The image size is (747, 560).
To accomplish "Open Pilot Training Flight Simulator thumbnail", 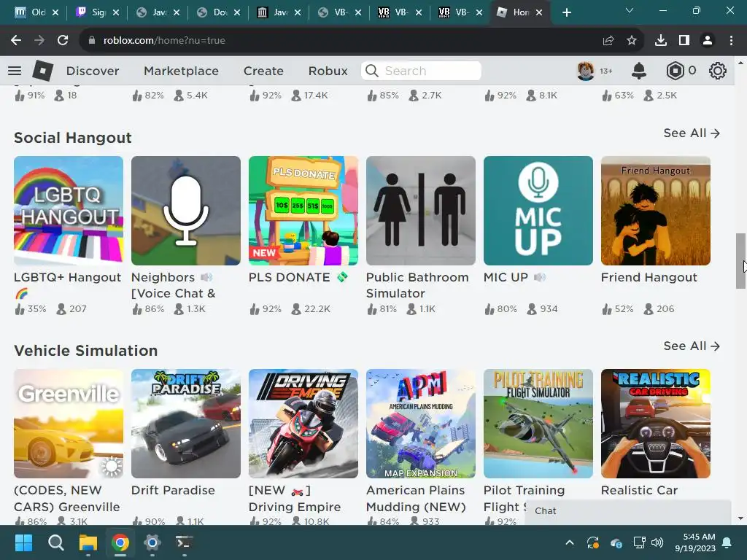I will point(538,424).
